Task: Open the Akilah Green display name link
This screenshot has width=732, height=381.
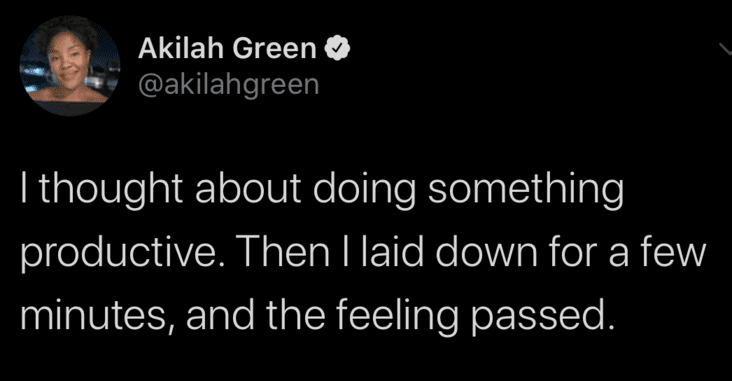Action: coord(227,48)
